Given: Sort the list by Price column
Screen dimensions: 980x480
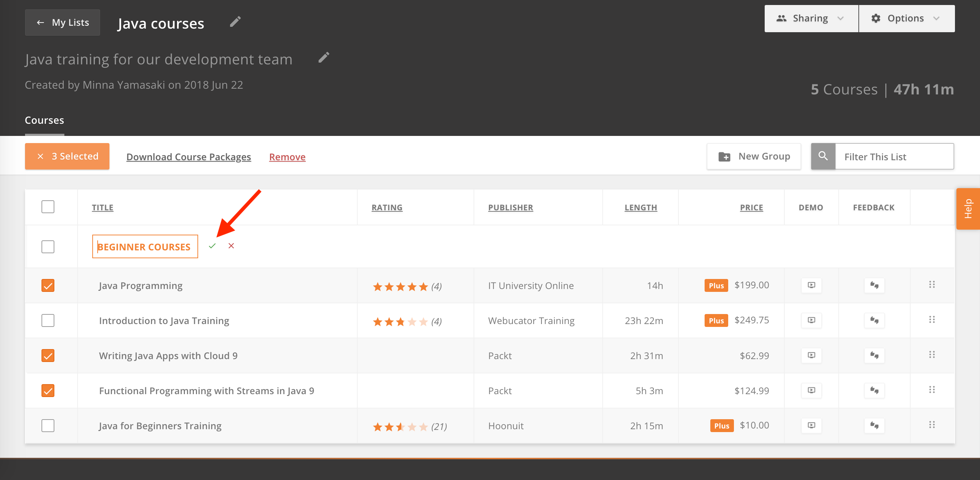Looking at the screenshot, I should click(x=751, y=208).
